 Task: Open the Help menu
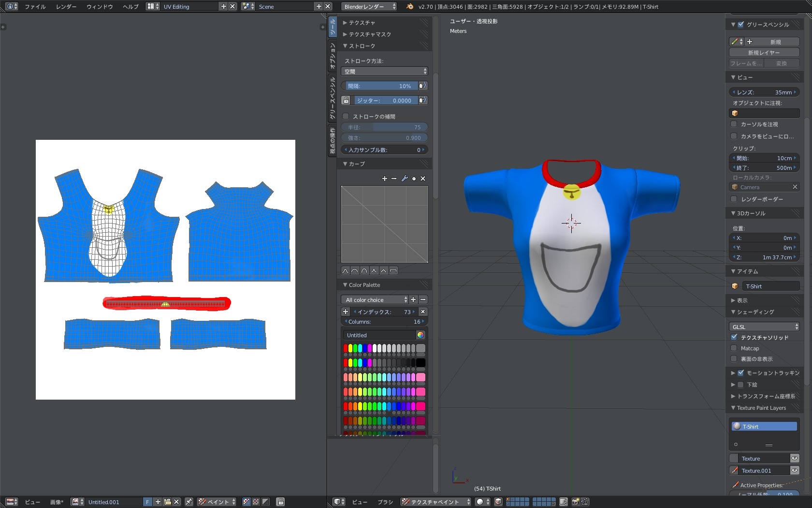130,6
